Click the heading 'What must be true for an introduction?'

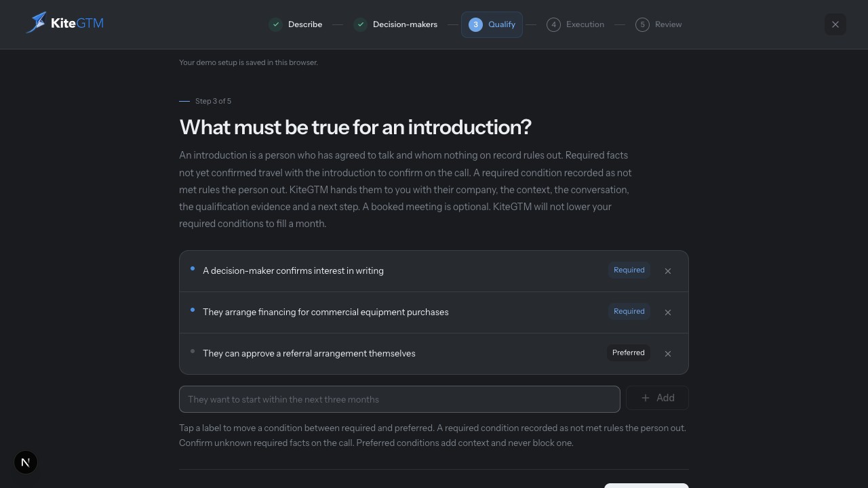tap(355, 127)
